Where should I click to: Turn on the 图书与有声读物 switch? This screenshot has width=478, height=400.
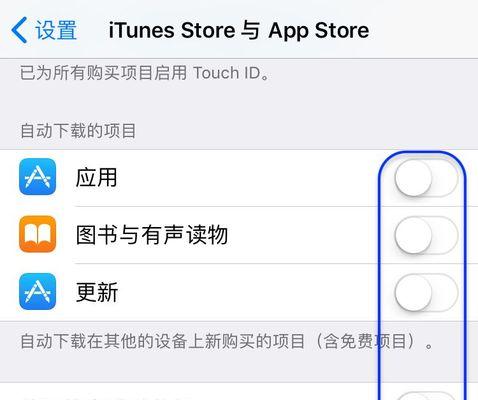[x=426, y=235]
